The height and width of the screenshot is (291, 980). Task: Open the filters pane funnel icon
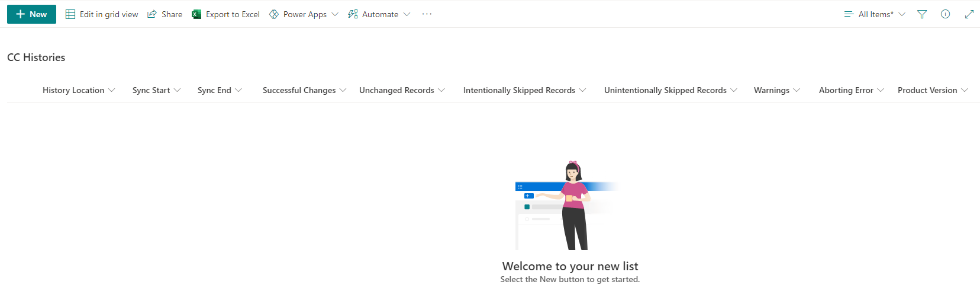[922, 14]
